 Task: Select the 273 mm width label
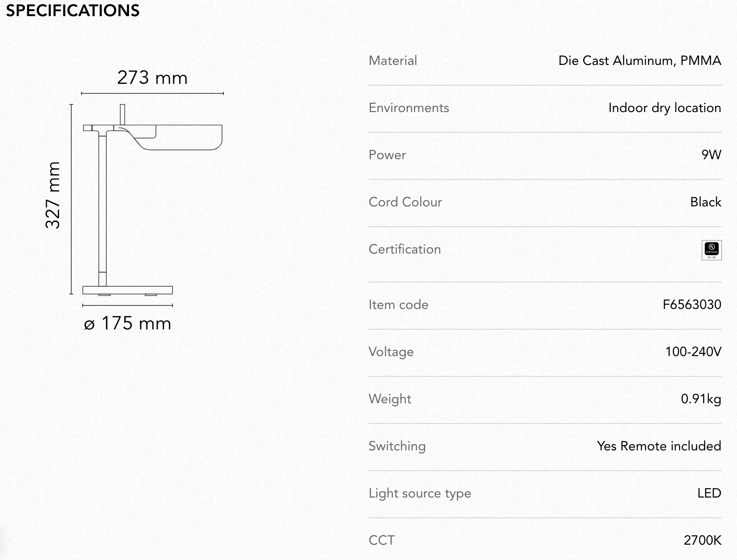click(x=152, y=77)
